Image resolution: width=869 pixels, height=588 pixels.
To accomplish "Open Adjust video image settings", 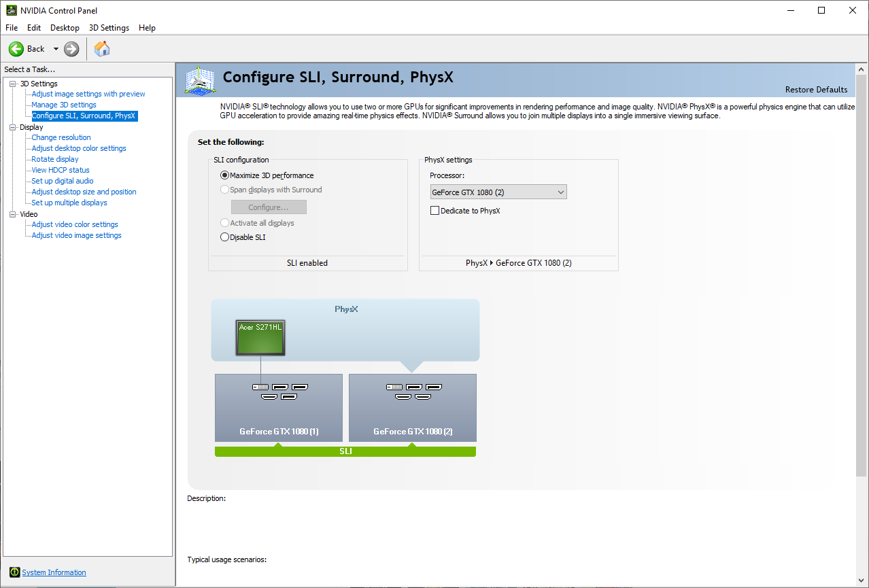I will pyautogui.click(x=77, y=235).
